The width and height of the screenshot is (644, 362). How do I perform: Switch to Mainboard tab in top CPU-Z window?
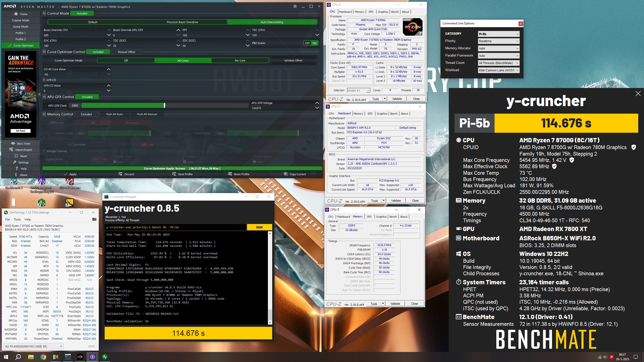pyautogui.click(x=345, y=12)
